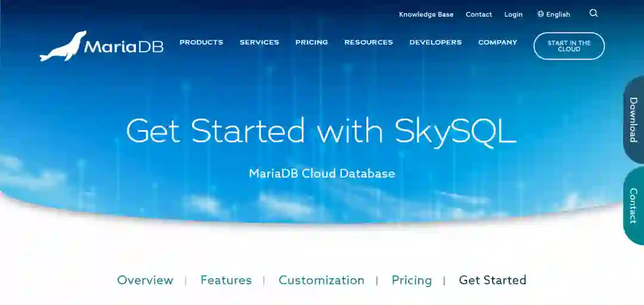Click the globe icon beside English

pyautogui.click(x=540, y=14)
